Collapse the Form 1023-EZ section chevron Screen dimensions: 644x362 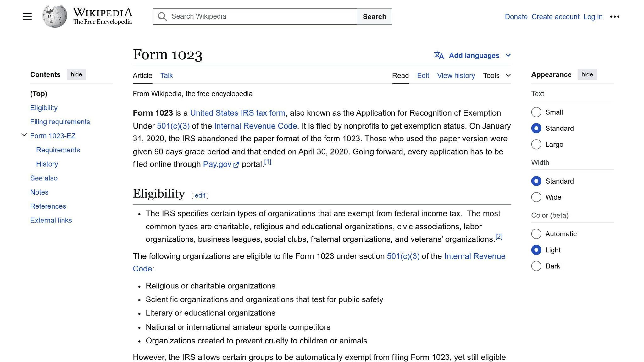[x=24, y=135]
